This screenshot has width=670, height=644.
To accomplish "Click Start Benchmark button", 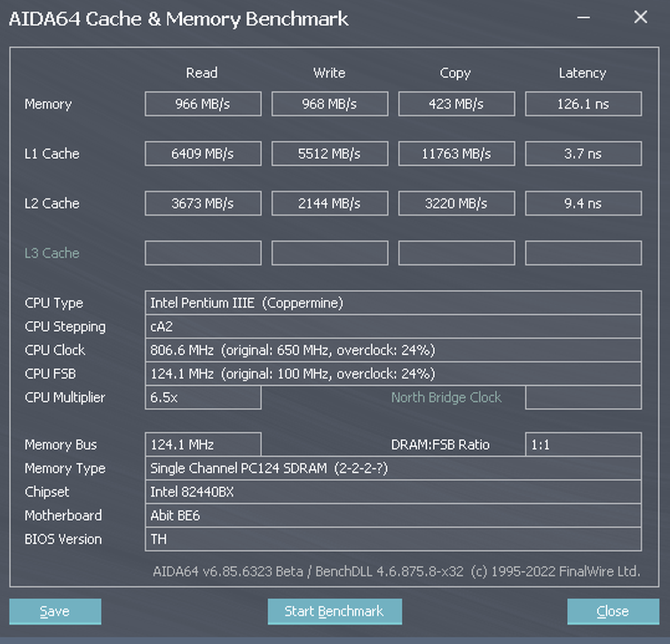I will (334, 611).
